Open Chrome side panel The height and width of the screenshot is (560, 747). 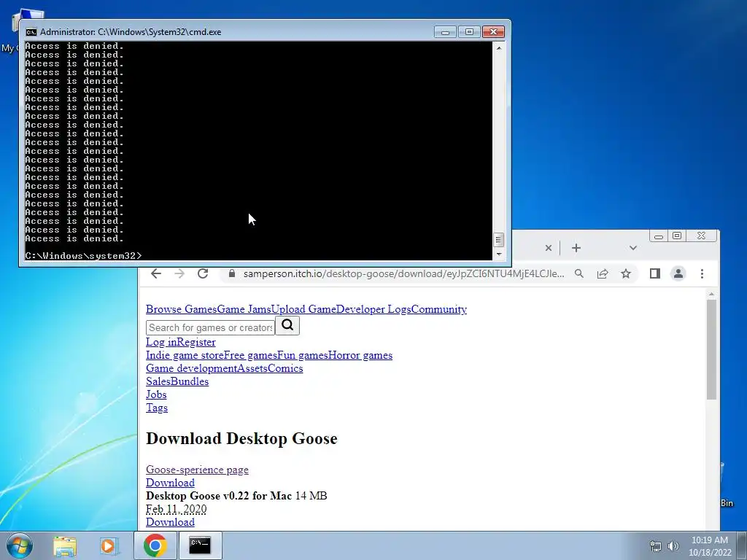click(x=655, y=273)
